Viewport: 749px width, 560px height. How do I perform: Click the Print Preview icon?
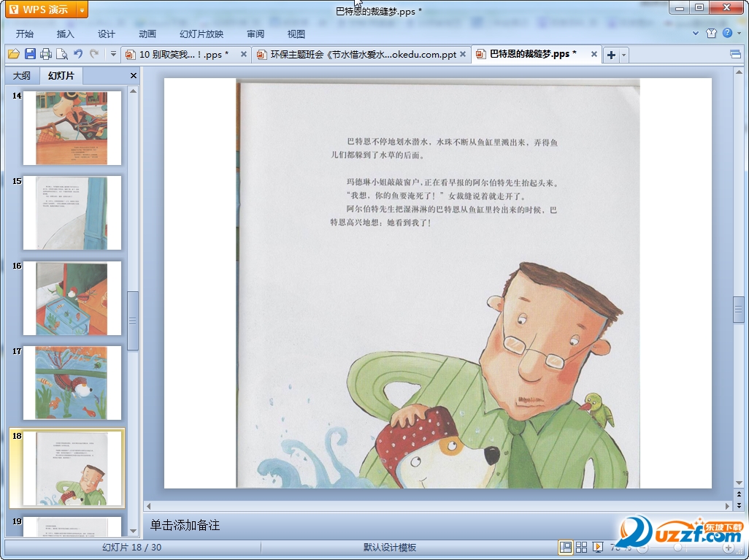coord(61,54)
